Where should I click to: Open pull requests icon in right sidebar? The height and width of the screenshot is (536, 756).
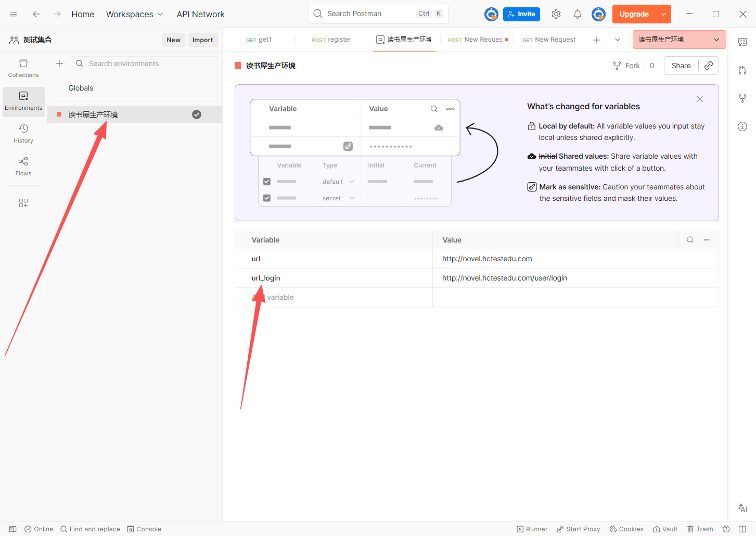pos(742,70)
